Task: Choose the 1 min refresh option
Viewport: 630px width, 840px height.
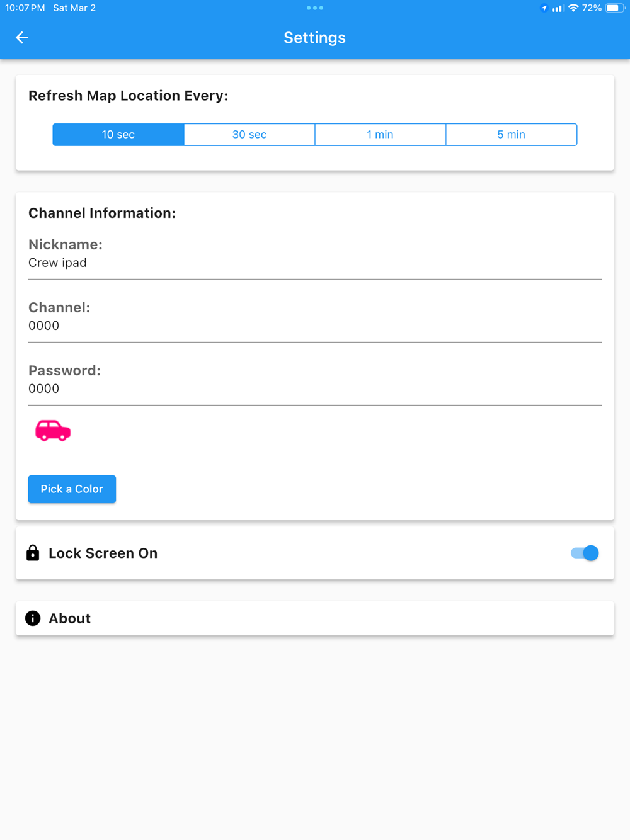Action: (380, 135)
